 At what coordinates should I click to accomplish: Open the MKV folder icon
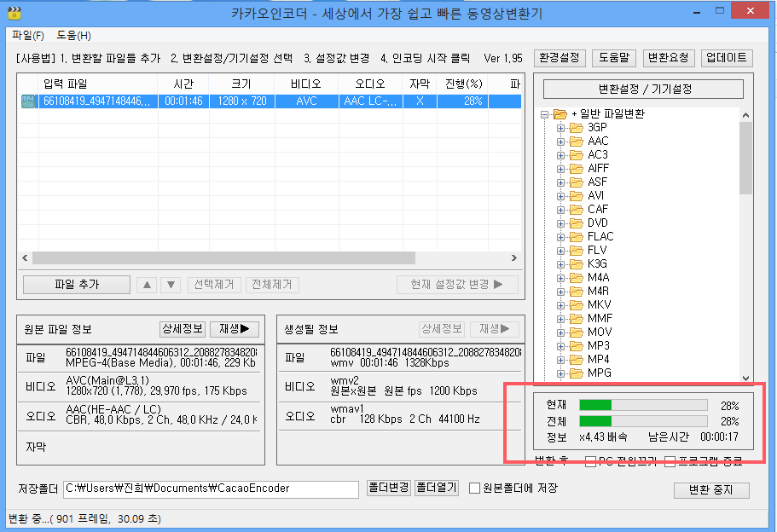pos(576,304)
